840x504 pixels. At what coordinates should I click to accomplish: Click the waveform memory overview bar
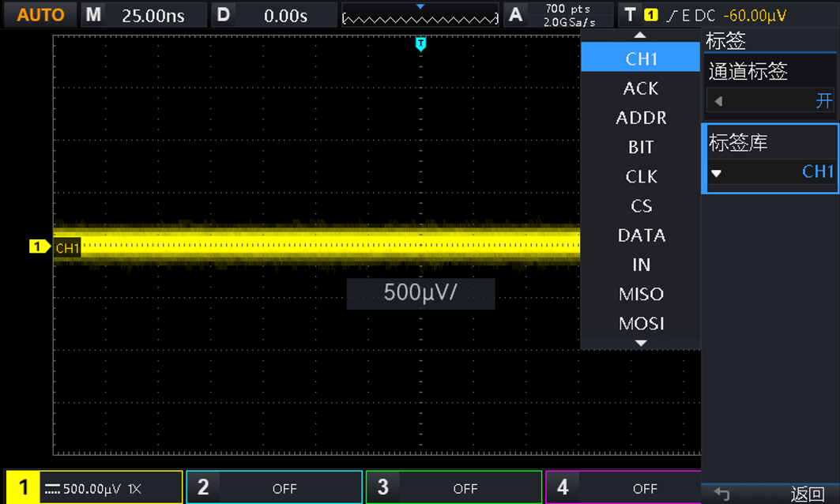click(420, 17)
